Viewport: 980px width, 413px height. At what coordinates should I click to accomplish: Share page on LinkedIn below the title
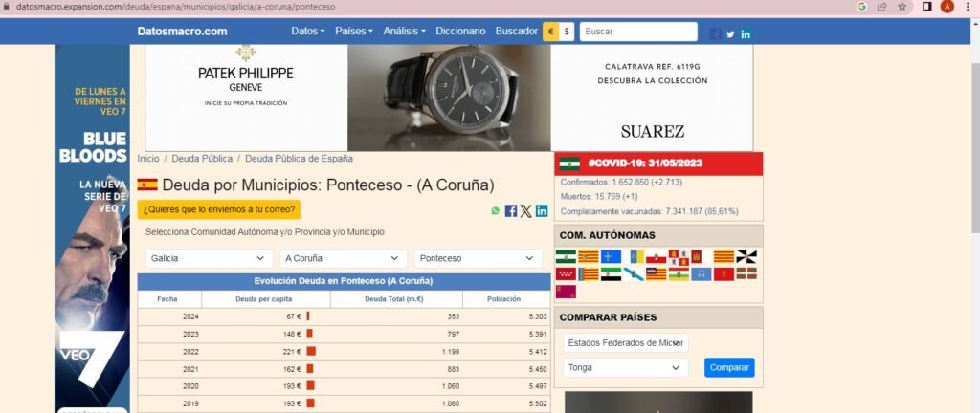pyautogui.click(x=542, y=211)
